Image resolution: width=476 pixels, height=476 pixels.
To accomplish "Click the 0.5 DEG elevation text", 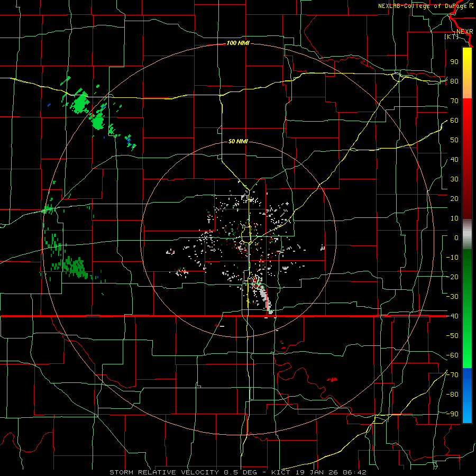I will [241, 472].
